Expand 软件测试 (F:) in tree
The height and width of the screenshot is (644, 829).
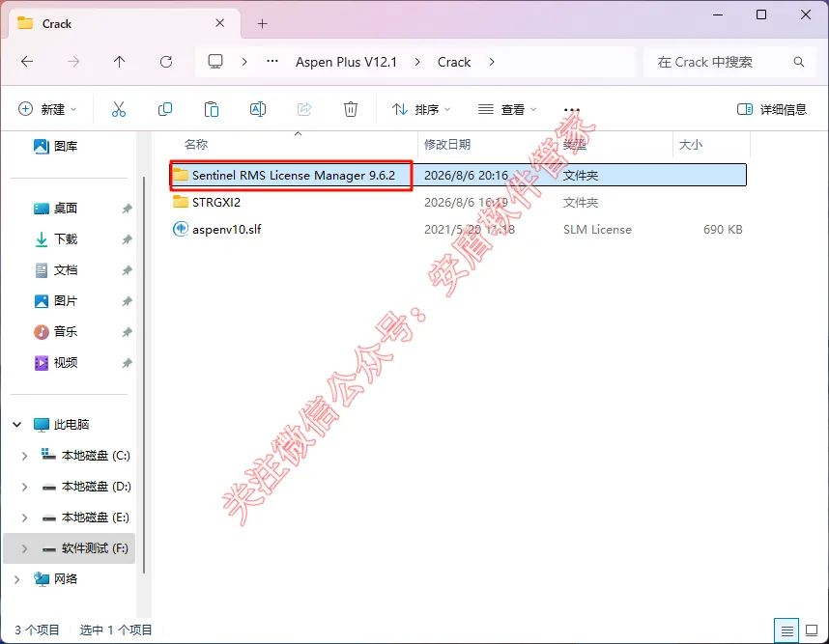(x=24, y=548)
